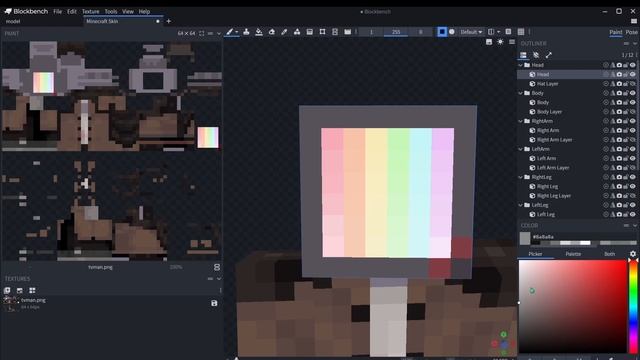Viewport: 640px width, 360px height.
Task: Switch to the Picker color tab
Action: pyautogui.click(x=535, y=254)
